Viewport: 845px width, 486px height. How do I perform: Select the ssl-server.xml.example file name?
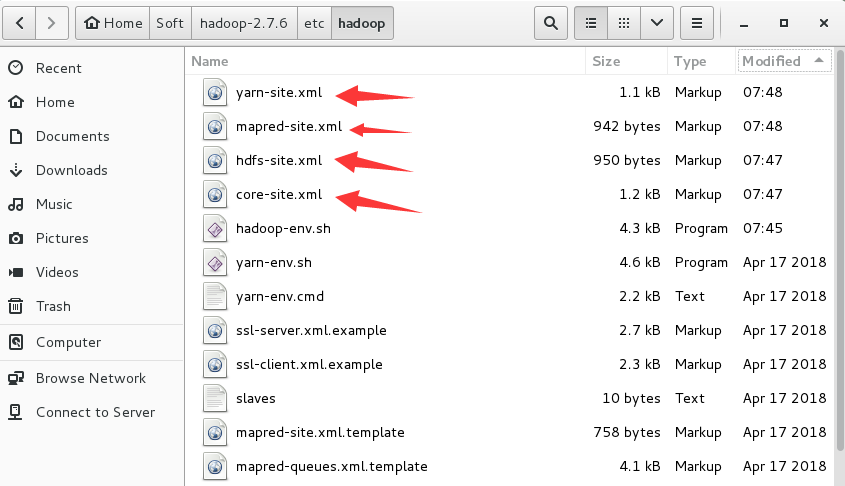click(x=311, y=330)
